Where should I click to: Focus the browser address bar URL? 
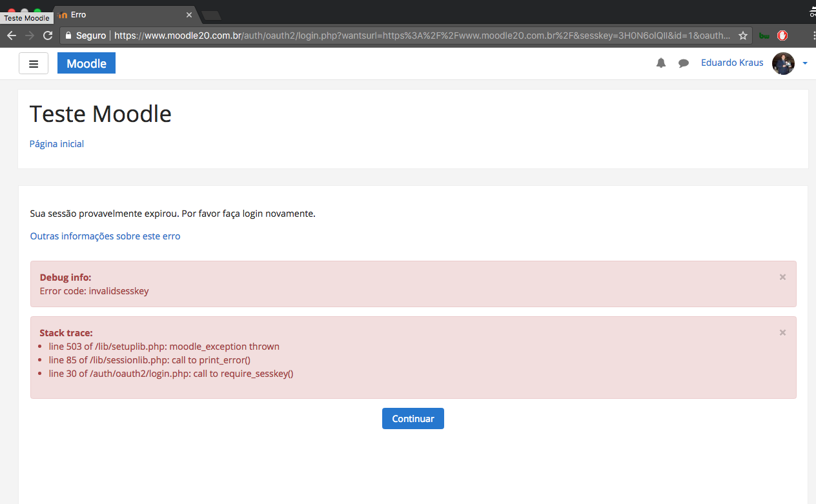(x=422, y=35)
